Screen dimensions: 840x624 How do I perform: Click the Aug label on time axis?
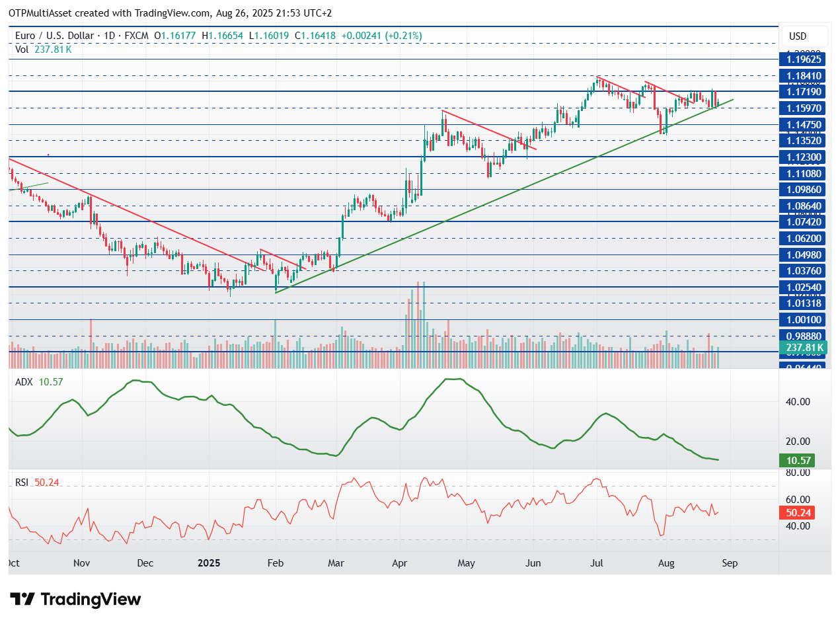pos(666,563)
